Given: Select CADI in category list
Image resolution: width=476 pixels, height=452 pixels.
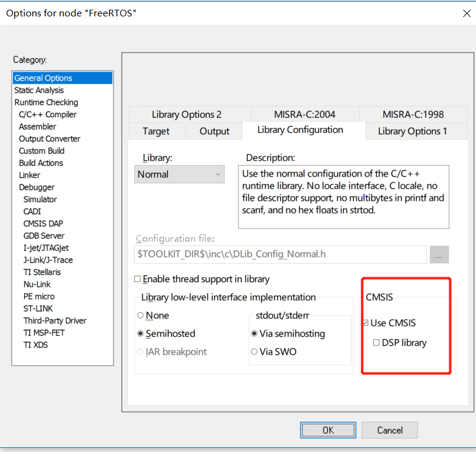Looking at the screenshot, I should [x=32, y=211].
